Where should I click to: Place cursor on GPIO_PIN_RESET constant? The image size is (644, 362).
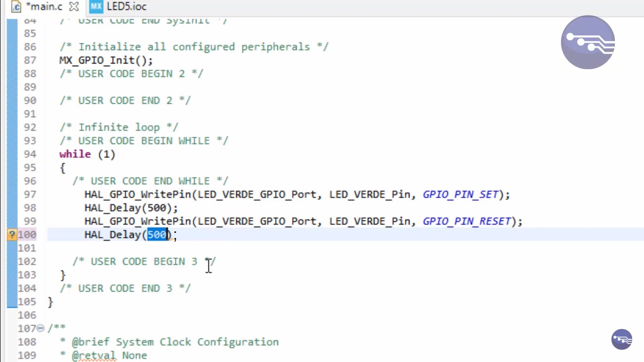tap(467, 222)
